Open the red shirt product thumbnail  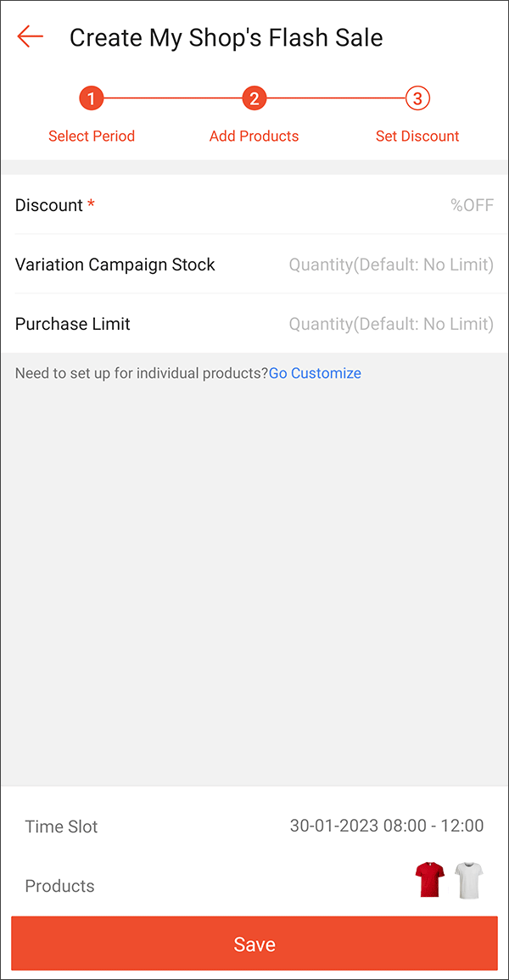(x=428, y=880)
